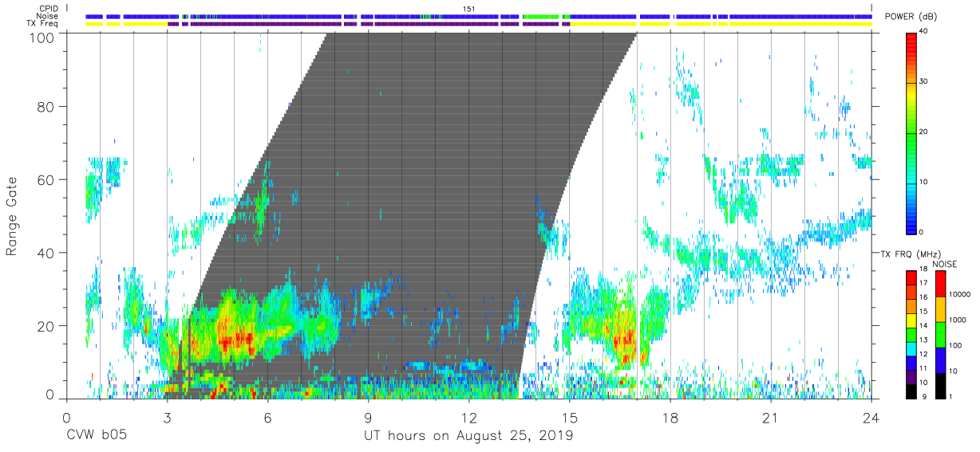
Task: Click the POWER (dB) legend title
Action: 911,18
